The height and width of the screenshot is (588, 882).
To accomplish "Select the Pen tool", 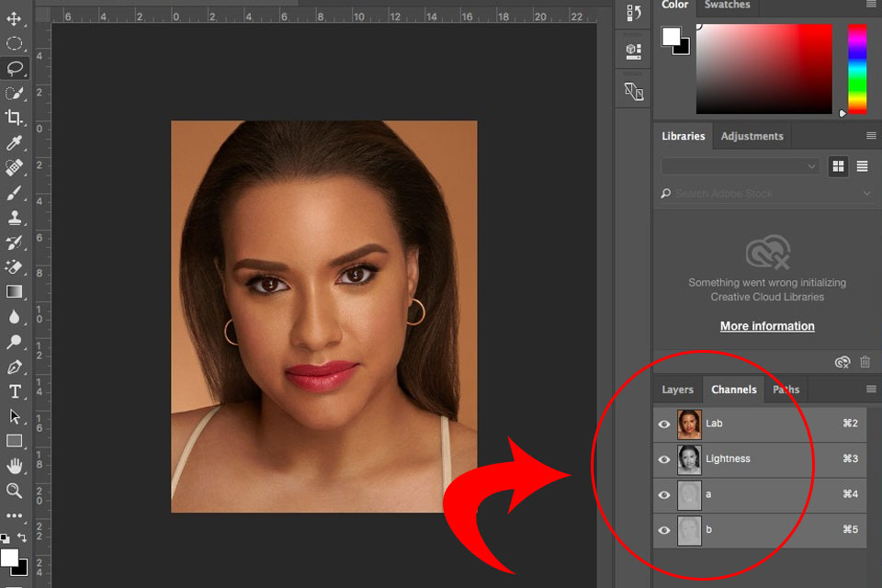I will [x=15, y=367].
